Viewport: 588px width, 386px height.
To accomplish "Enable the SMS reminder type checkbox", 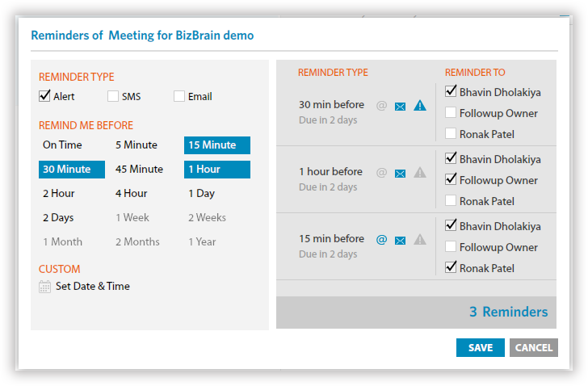I will 113,97.
